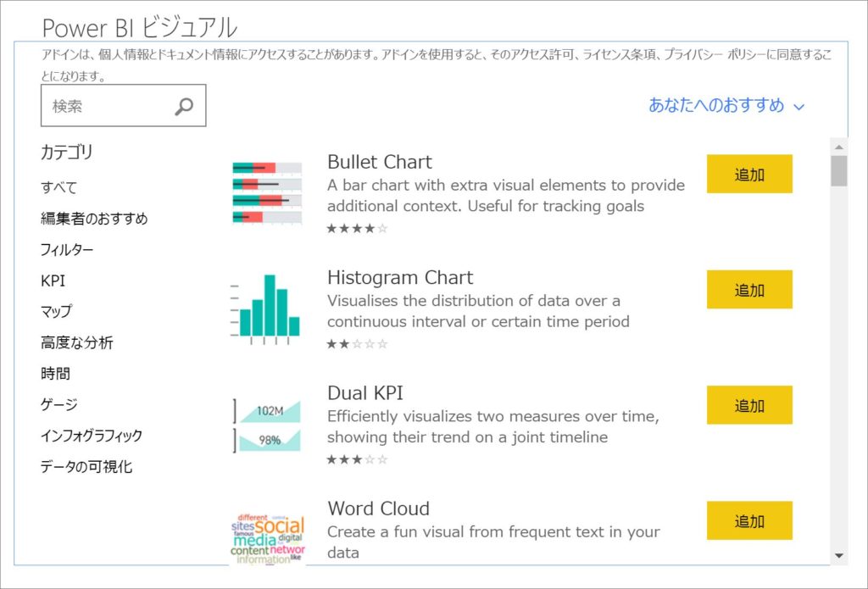Click the add-in privacy notice text
Image resolution: width=868 pixels, height=589 pixels.
(437, 65)
